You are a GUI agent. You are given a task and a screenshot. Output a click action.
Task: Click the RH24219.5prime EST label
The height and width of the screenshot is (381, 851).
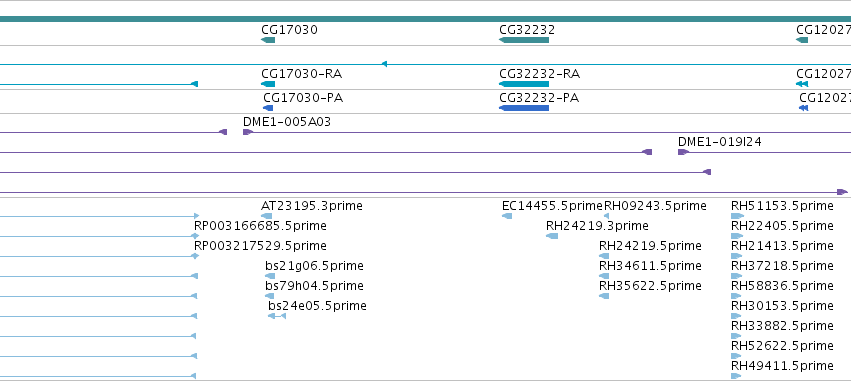tap(650, 246)
